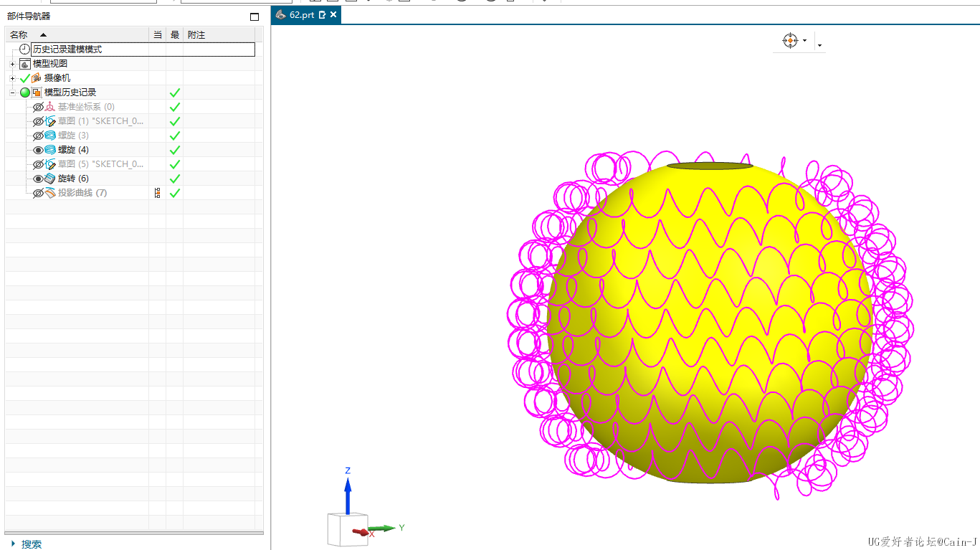Click the sketch icon of 草图 (5)
The width and height of the screenshot is (980, 550).
(x=50, y=164)
